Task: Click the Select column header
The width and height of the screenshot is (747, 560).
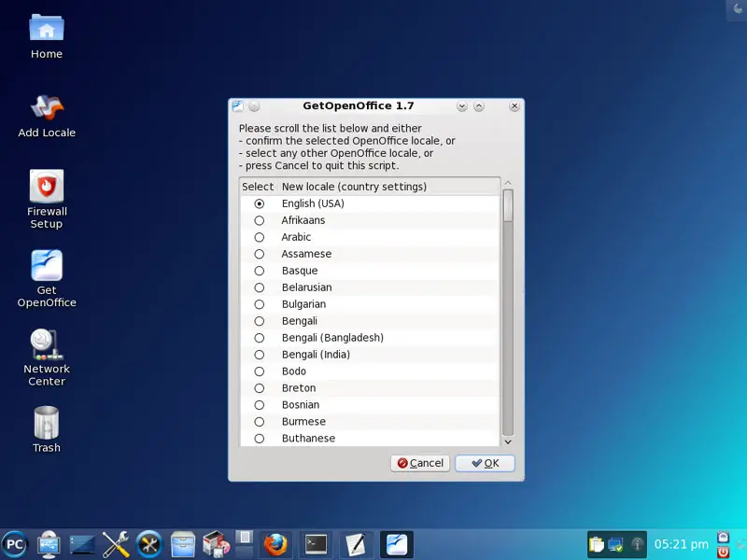Action: 258,187
